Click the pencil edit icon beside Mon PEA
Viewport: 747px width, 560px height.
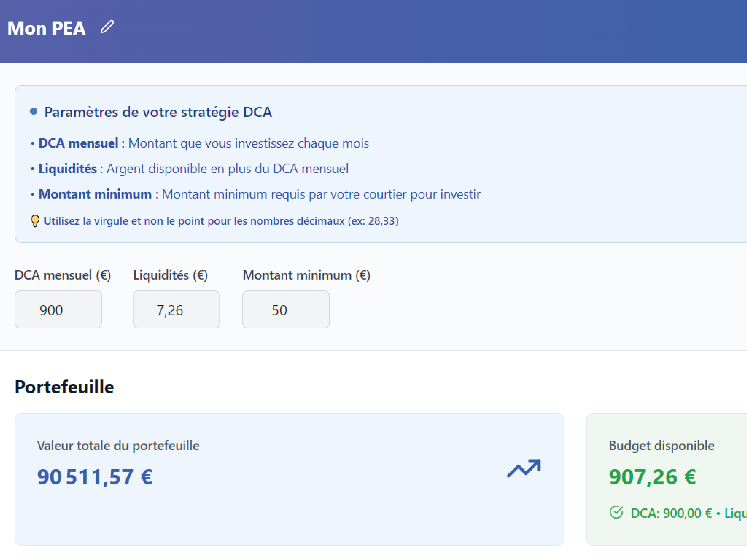[107, 27]
